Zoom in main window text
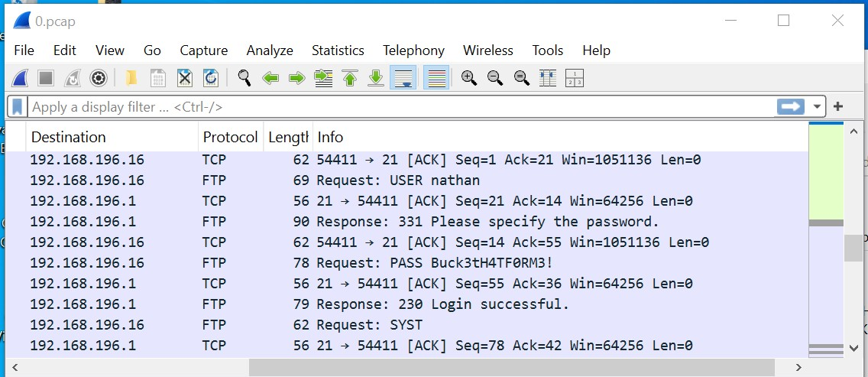Image resolution: width=868 pixels, height=377 pixels. tap(469, 78)
